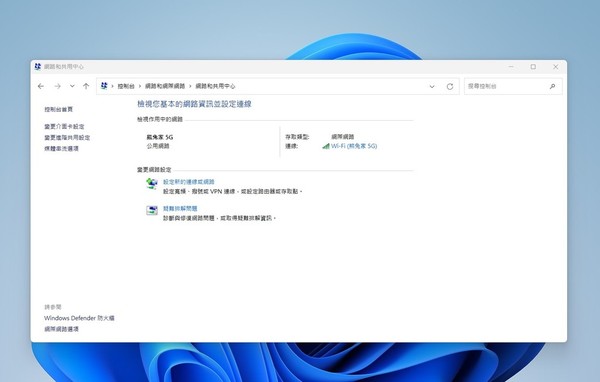Image resolution: width=600 pixels, height=382 pixels.
Task: Open 變更介面卡設定 in sidebar
Action: 64,126
